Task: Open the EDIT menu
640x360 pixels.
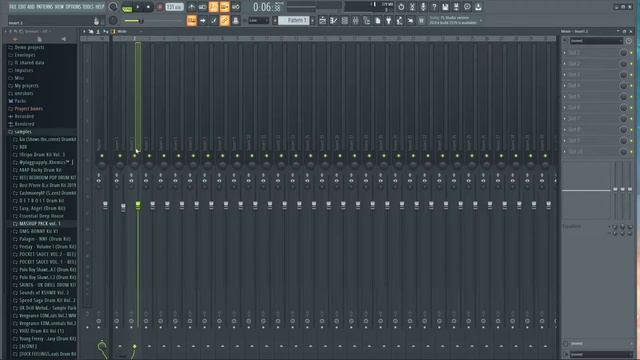Action: [x=21, y=7]
